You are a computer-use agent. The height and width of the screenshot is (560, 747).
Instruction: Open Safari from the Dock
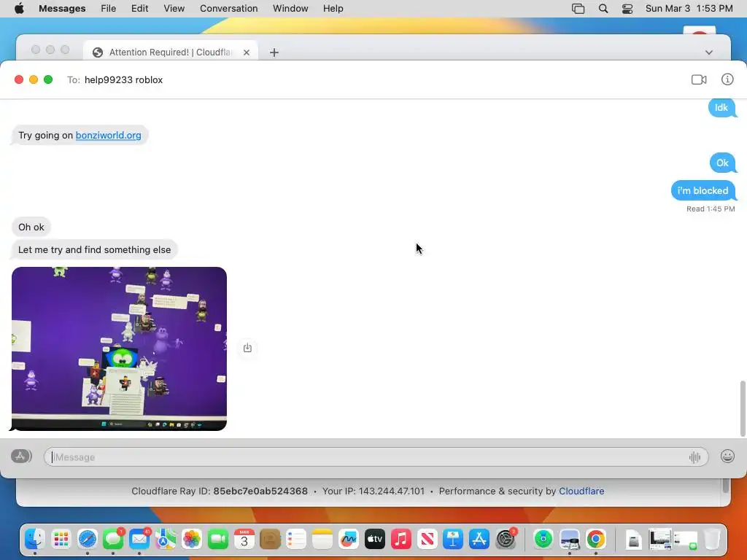pyautogui.click(x=88, y=539)
